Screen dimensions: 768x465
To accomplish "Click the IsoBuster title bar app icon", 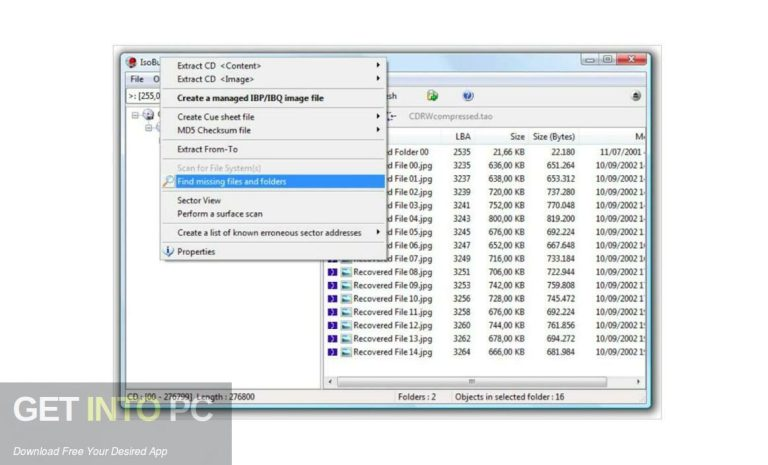I will click(x=131, y=62).
